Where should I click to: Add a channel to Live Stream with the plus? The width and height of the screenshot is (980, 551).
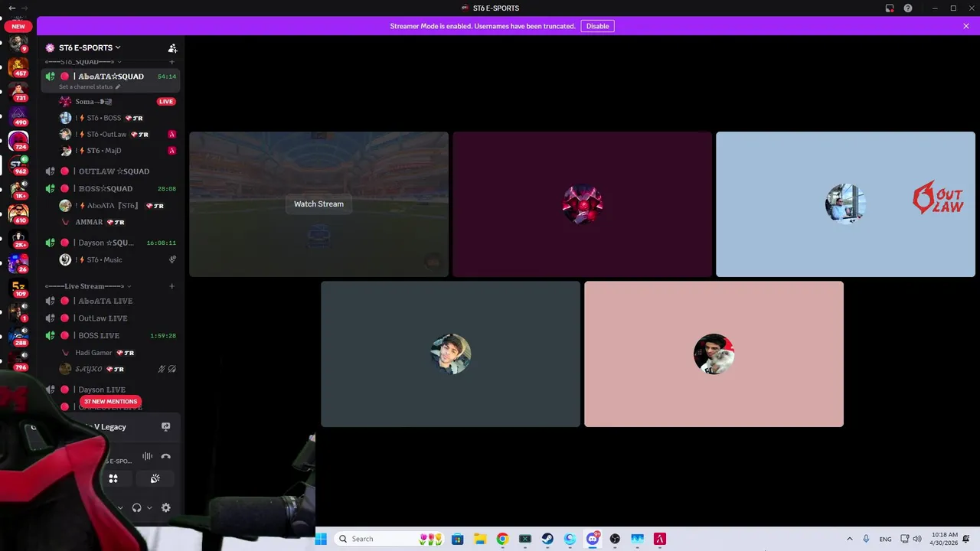point(171,286)
